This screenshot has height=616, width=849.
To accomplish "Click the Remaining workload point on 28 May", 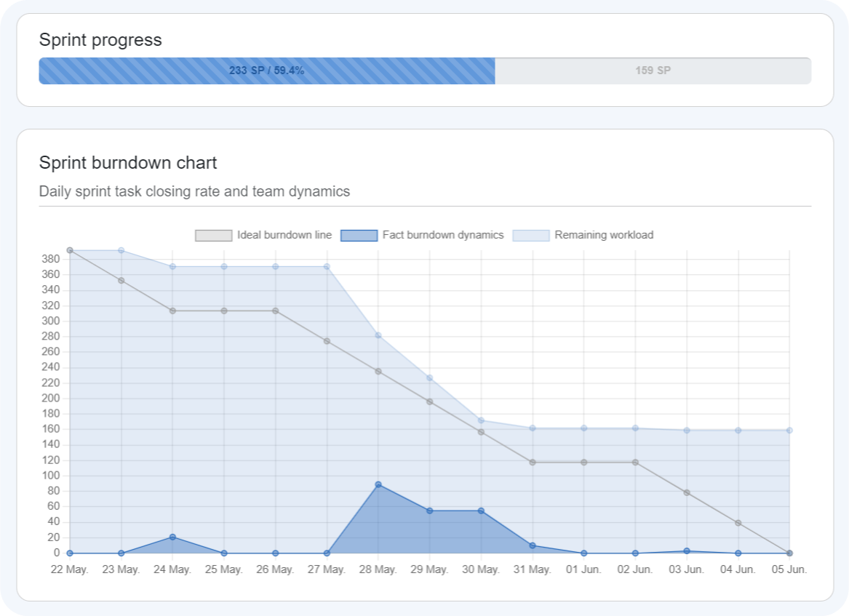I will pyautogui.click(x=378, y=335).
